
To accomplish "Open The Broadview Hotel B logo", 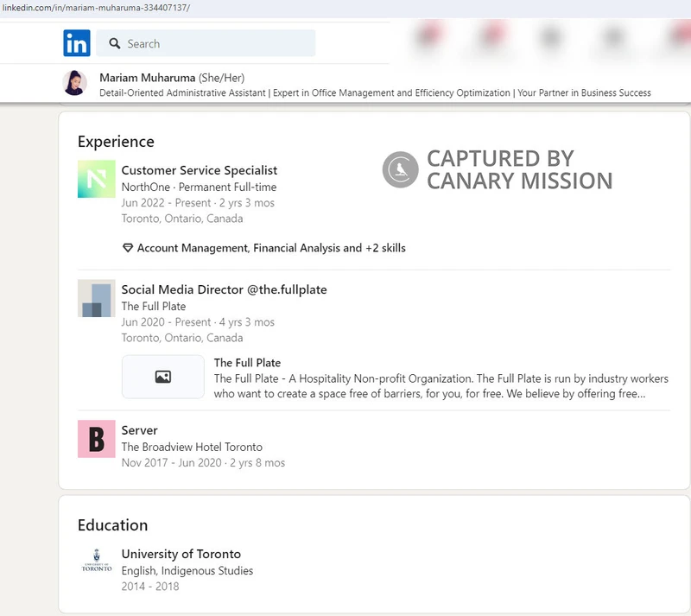I will pyautogui.click(x=97, y=439).
